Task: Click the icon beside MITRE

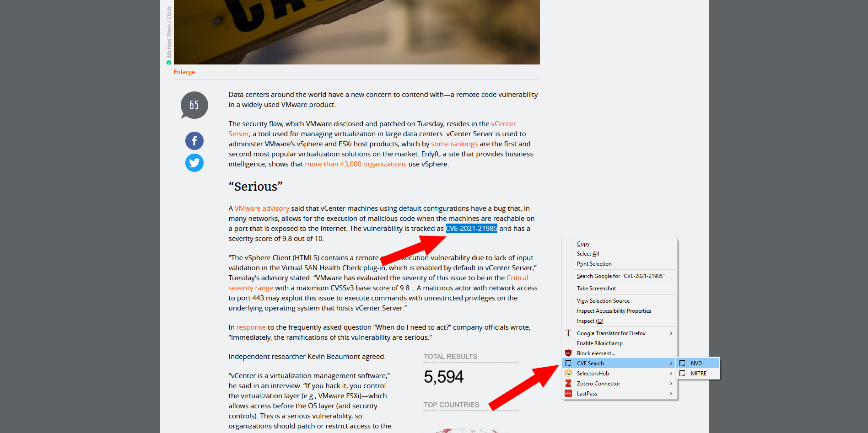Action: click(682, 374)
